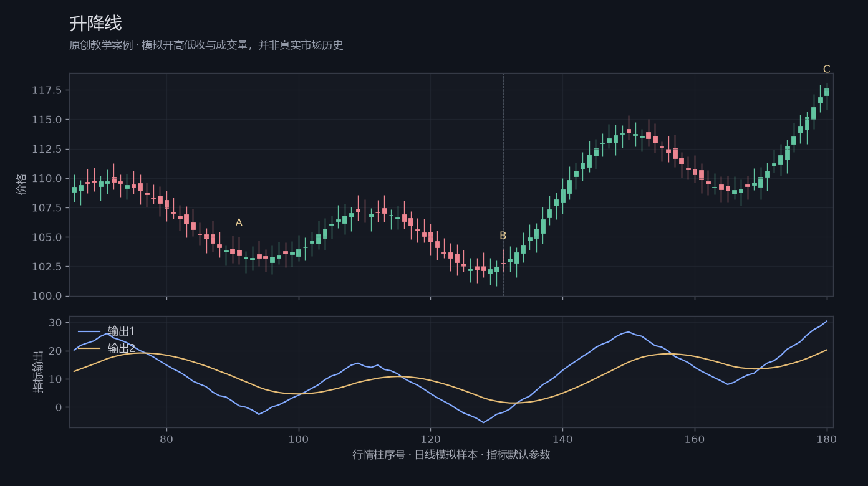Click indicator tick 20
This screenshot has height=486, width=868.
click(x=56, y=351)
